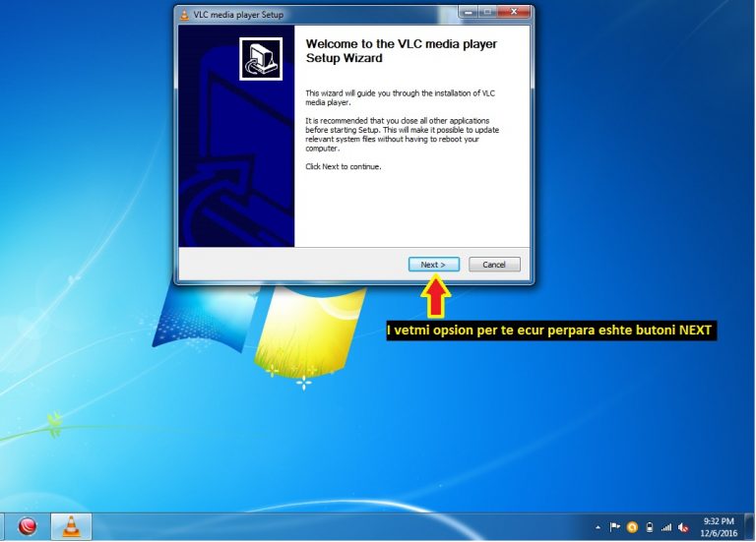Click the VLC cone icon in the setup title bar

[x=184, y=15]
